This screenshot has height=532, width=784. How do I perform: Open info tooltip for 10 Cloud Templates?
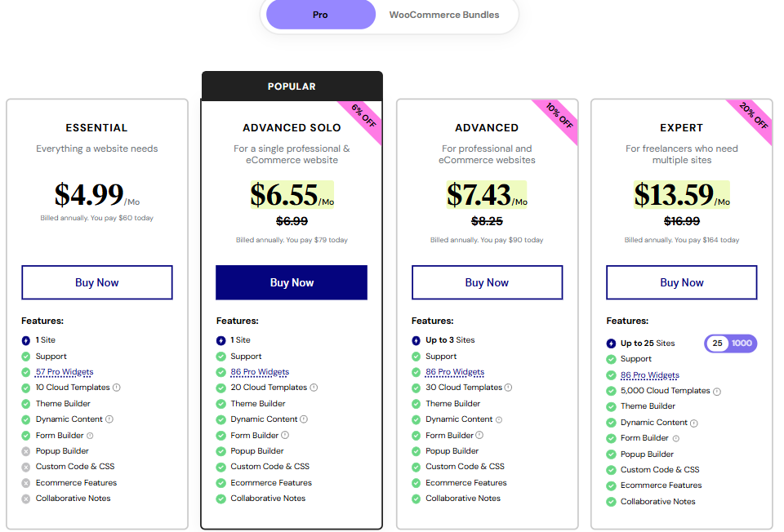[x=117, y=388]
